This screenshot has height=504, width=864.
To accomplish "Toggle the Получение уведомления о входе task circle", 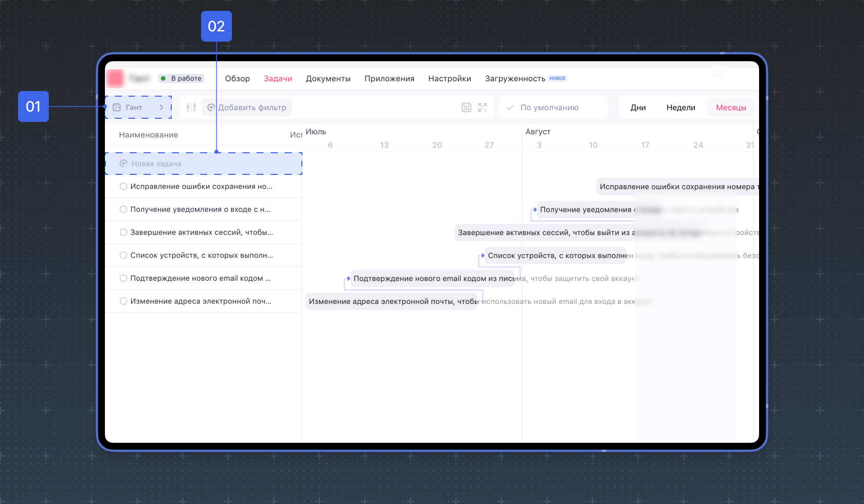I will tap(123, 209).
